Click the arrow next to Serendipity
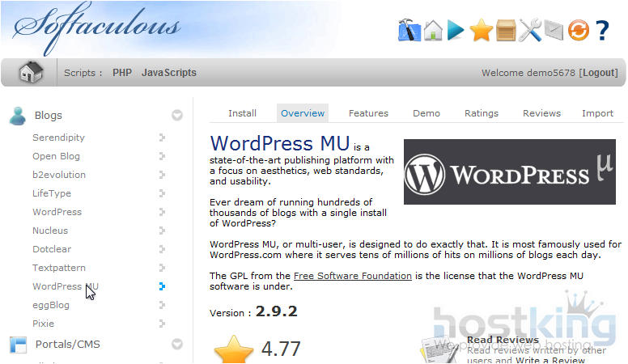The width and height of the screenshot is (628, 364). pyautogui.click(x=163, y=138)
